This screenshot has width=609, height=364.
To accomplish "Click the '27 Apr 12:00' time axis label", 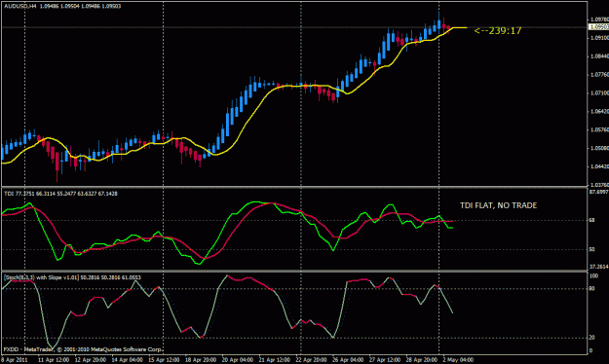I will coord(385,360).
